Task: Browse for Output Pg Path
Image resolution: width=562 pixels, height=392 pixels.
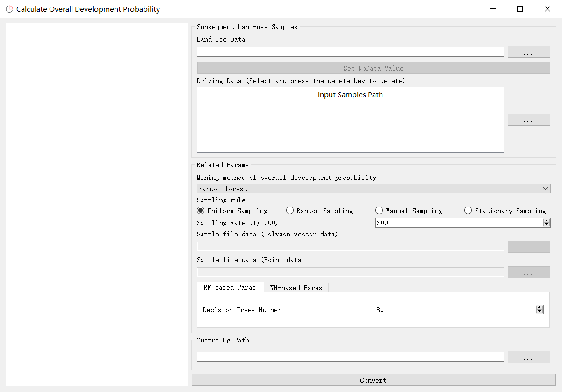Action: coord(528,357)
